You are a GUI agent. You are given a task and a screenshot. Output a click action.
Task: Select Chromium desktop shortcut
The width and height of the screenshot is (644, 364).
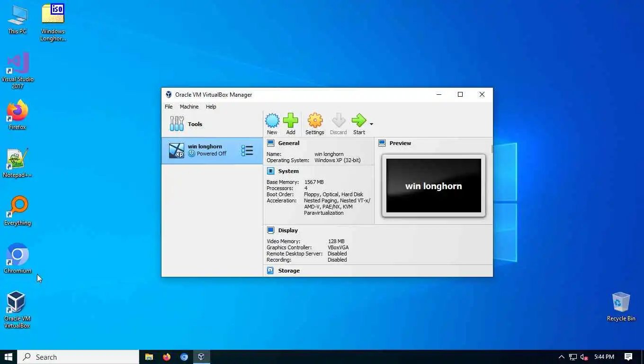[x=18, y=259]
